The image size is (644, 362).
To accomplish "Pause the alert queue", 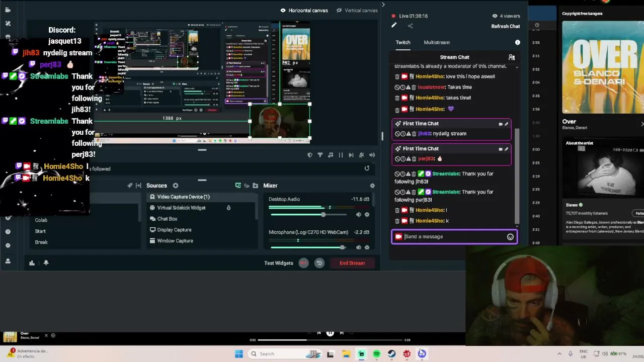I will click(x=341, y=155).
